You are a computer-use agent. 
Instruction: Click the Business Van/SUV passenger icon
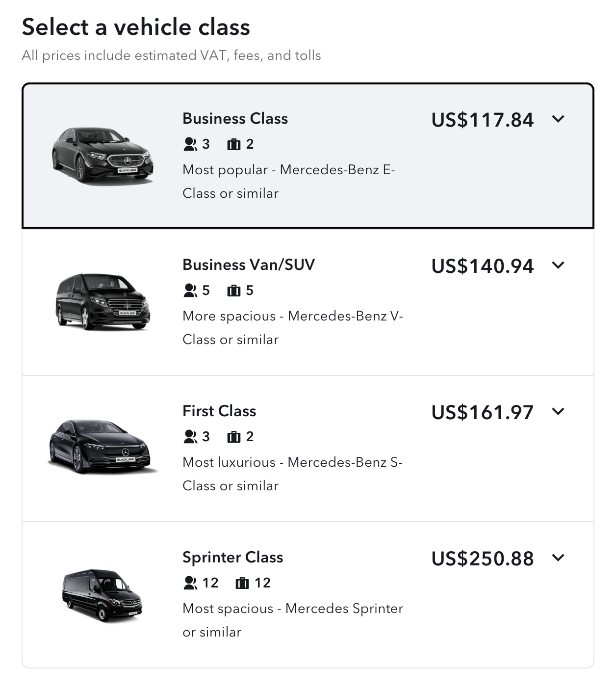(x=190, y=291)
